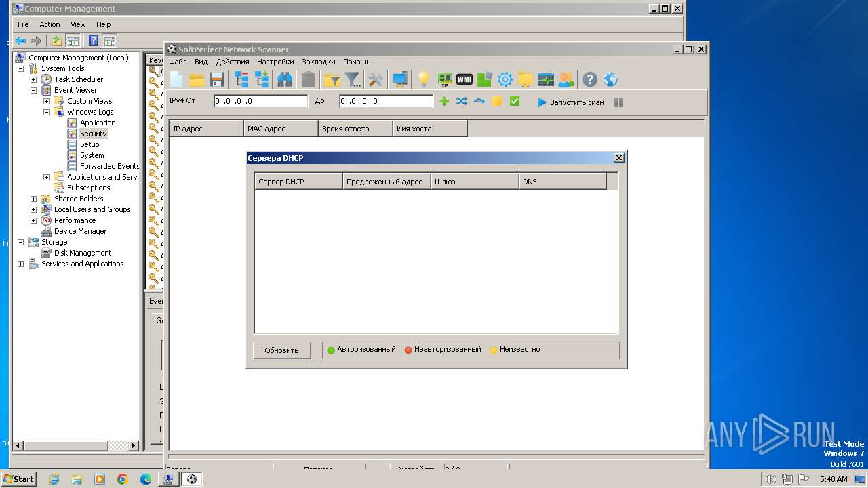
Task: Select Application log in tree
Action: (x=98, y=123)
